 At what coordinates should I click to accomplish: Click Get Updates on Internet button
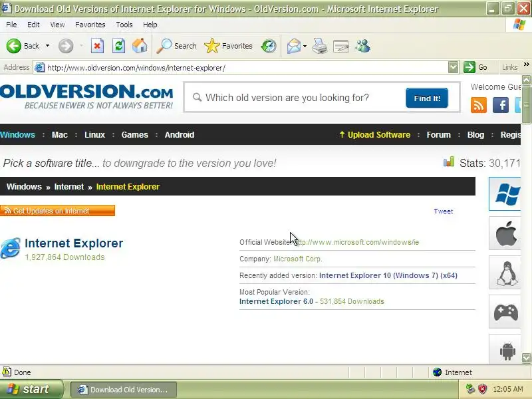[x=57, y=211]
